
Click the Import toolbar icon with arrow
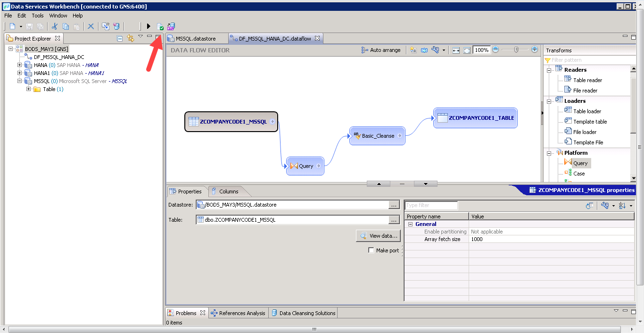106,26
